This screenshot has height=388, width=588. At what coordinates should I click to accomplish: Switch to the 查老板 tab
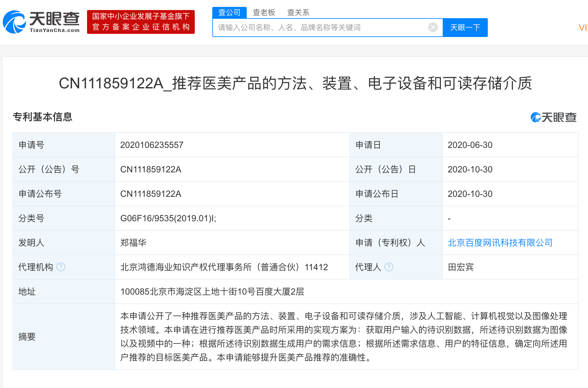tap(264, 12)
